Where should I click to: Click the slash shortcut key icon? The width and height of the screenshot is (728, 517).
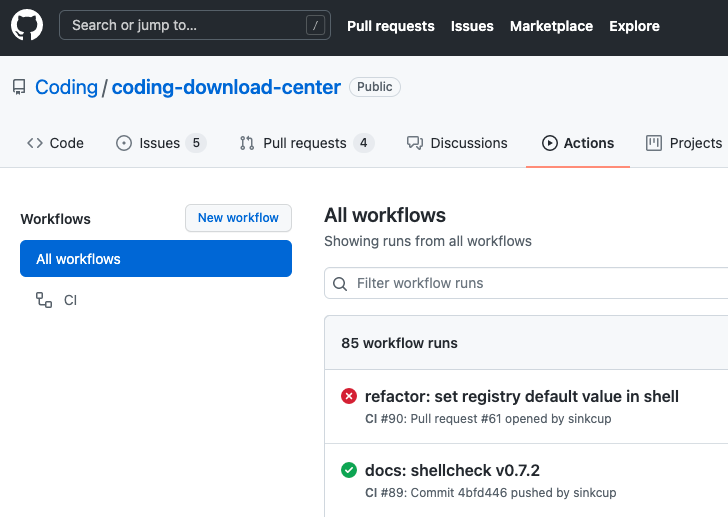(316, 26)
